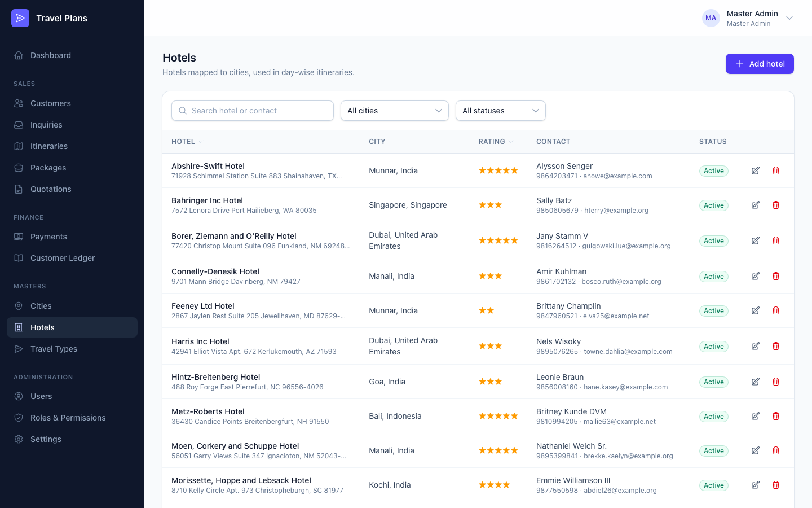Go to Customers page

tap(72, 103)
